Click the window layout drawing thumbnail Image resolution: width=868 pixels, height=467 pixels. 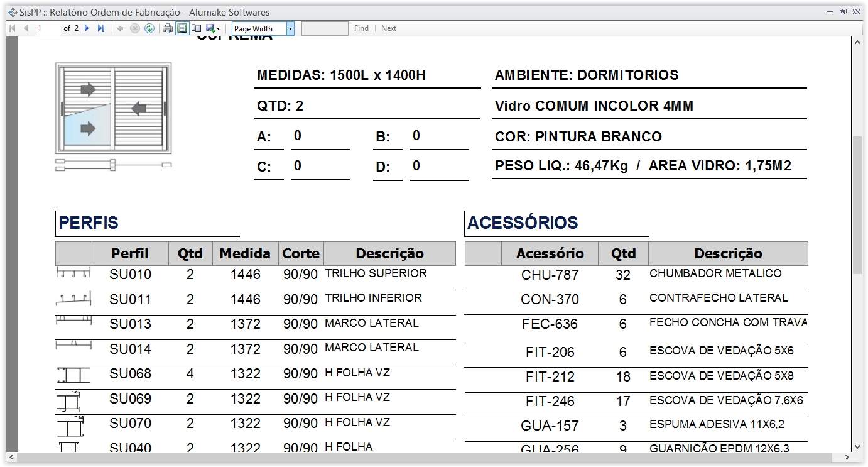pyautogui.click(x=113, y=116)
